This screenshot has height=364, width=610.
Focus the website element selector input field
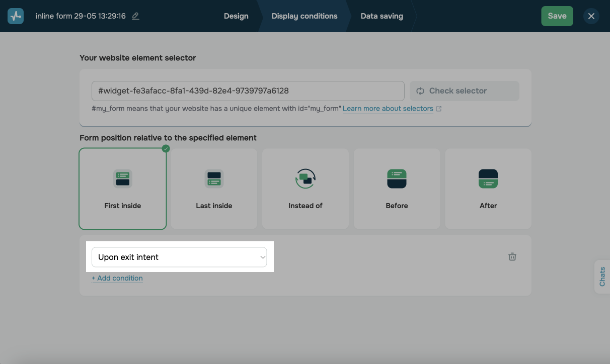(248, 91)
